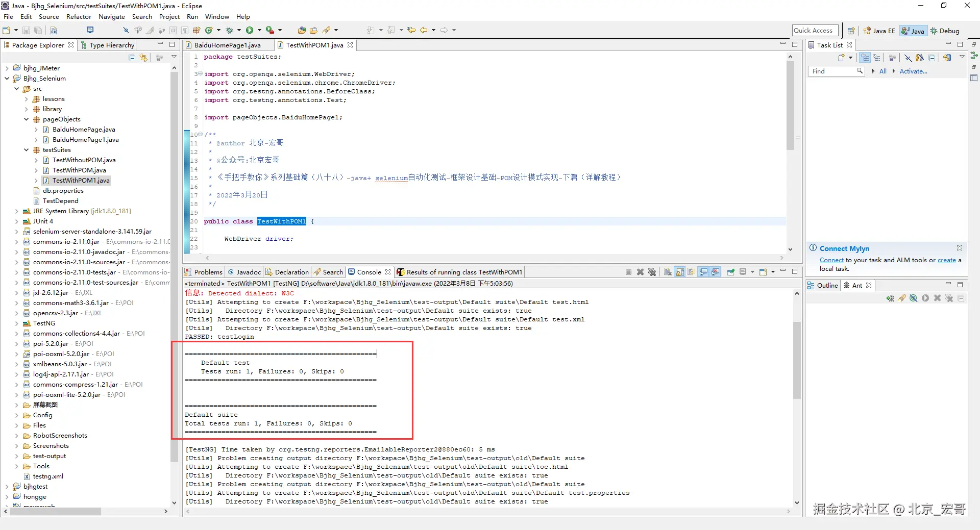Toggle Scroll Lock in Console
The height and width of the screenshot is (530, 980).
coord(680,272)
